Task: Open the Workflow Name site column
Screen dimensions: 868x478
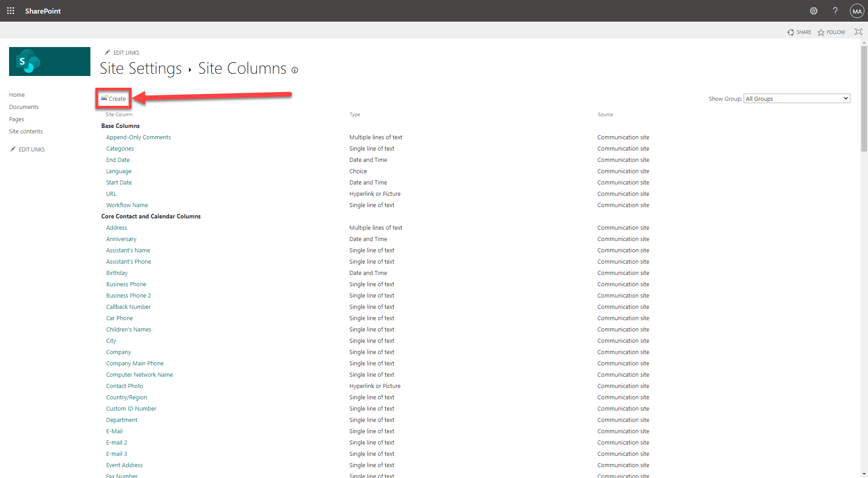Action: pyautogui.click(x=127, y=205)
